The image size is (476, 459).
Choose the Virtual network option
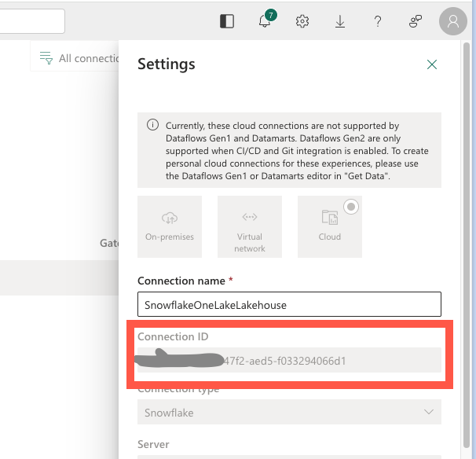click(x=250, y=226)
